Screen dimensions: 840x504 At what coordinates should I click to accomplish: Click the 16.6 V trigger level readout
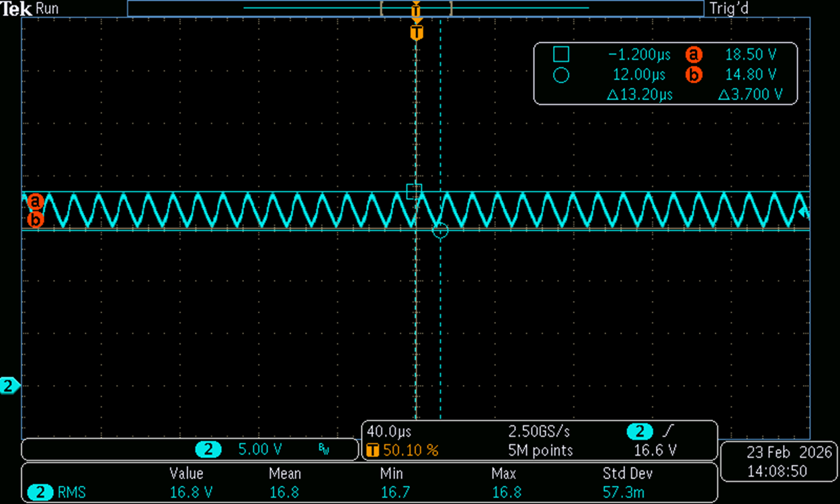click(656, 450)
